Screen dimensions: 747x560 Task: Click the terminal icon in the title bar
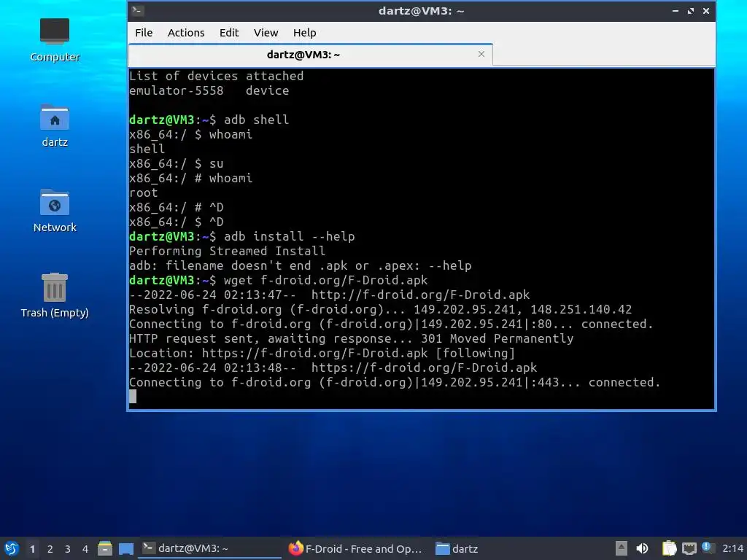click(137, 10)
